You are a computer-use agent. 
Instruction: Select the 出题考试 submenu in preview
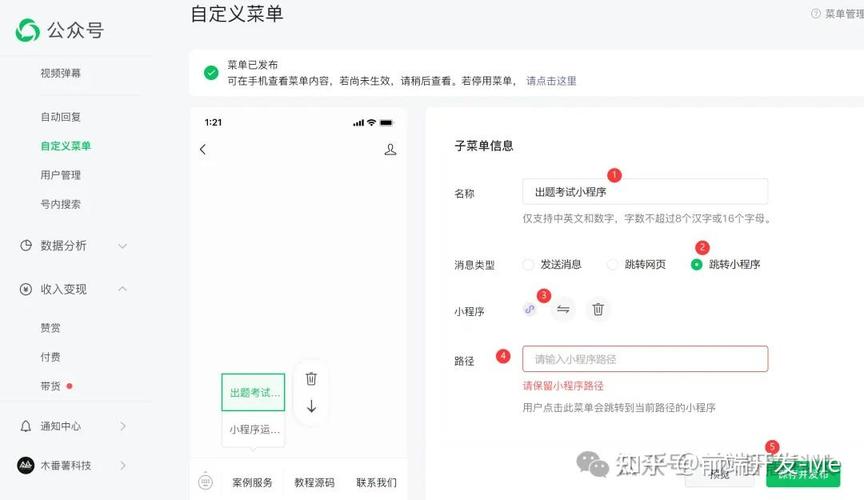pos(253,392)
